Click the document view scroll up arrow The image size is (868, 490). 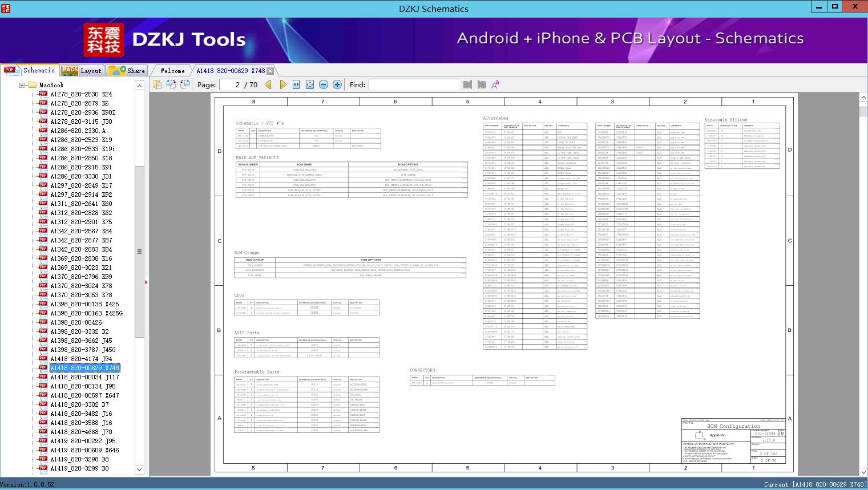pyautogui.click(x=863, y=98)
